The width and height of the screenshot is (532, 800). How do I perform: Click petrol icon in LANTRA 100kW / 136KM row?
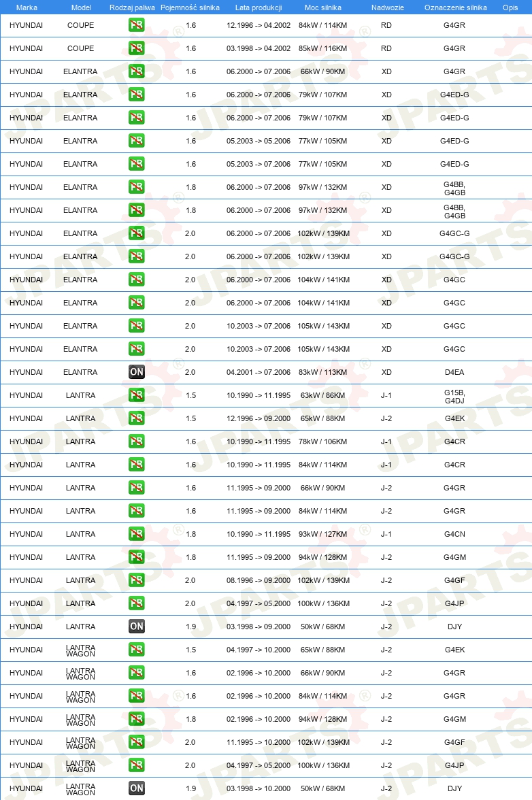tap(136, 603)
